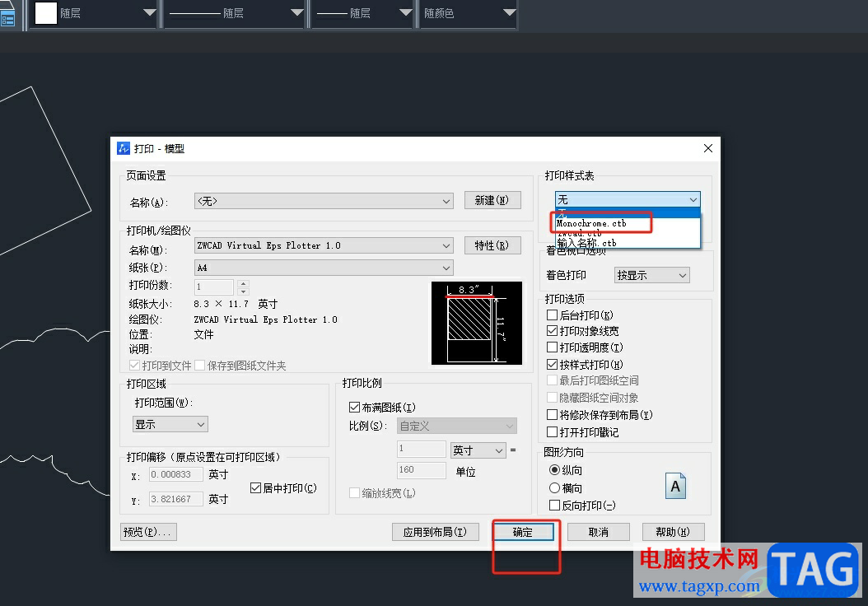Toggle 按样式打印(H) checkbox
This screenshot has height=606, width=868.
click(x=552, y=364)
